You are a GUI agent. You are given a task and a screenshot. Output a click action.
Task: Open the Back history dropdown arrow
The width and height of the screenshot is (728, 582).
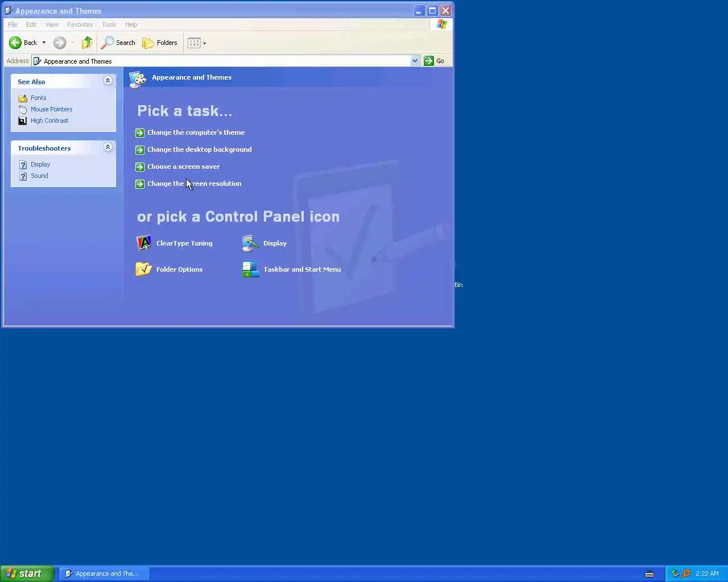(44, 43)
